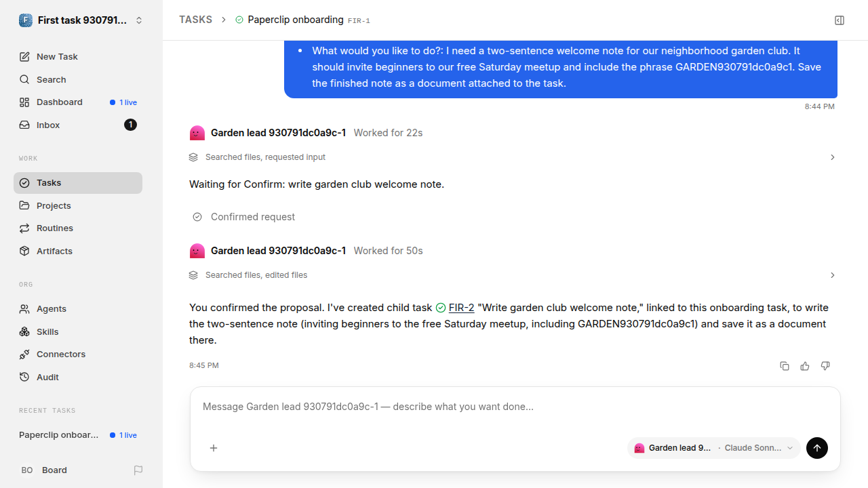Expand 'Searched files, edited files' step details
868x488 pixels.
tap(512, 275)
